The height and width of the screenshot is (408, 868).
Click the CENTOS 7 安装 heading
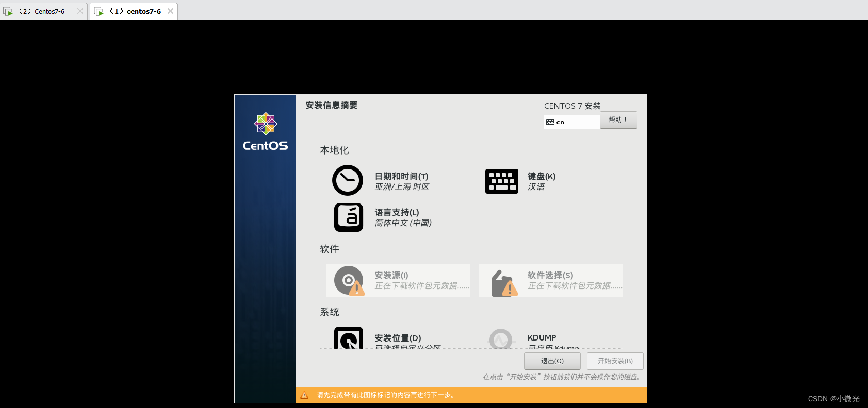572,106
